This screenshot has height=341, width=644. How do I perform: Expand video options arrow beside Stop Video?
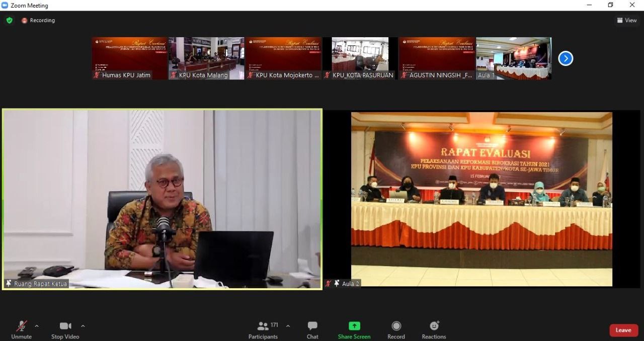pos(83,326)
